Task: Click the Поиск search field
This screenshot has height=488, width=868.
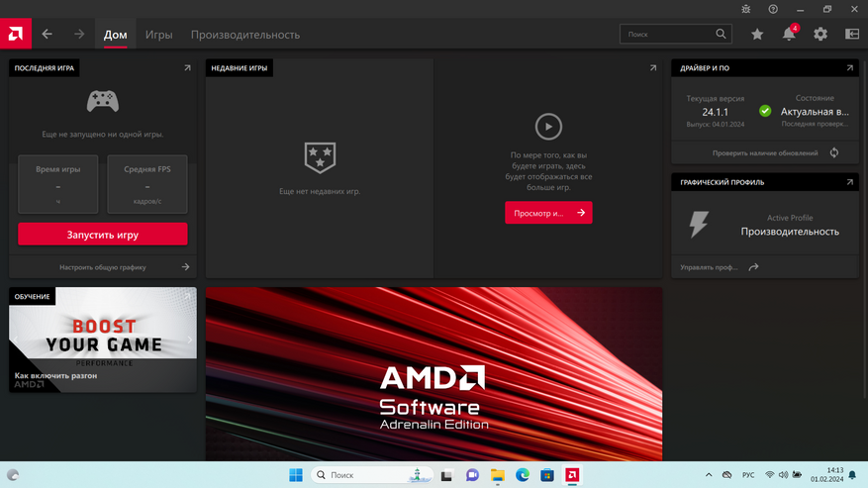Action: click(x=675, y=34)
